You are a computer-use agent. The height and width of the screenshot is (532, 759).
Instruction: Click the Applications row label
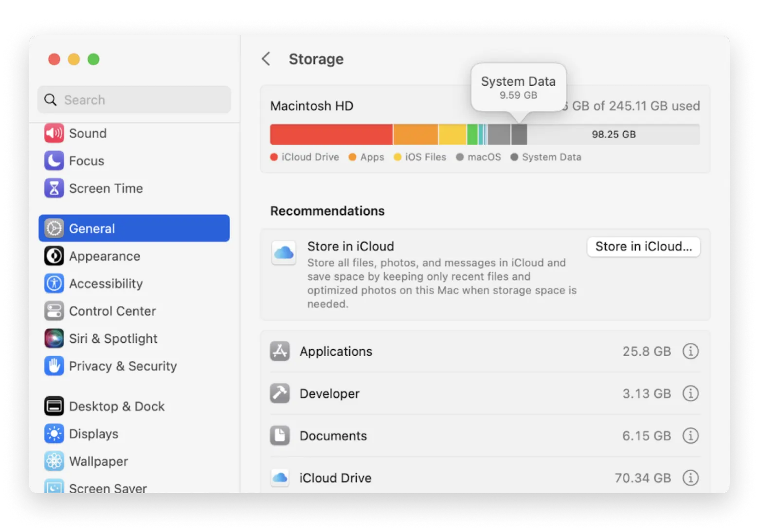pyautogui.click(x=336, y=351)
